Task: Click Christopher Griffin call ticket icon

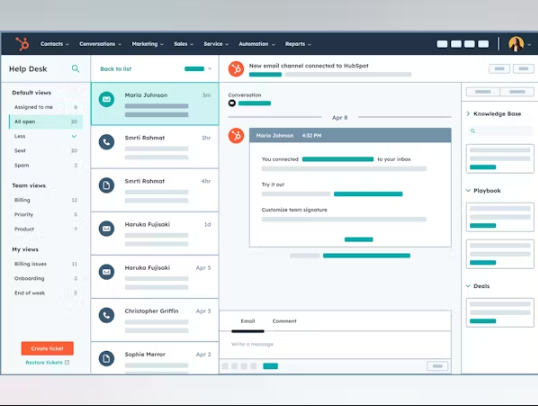Action: 106,315
